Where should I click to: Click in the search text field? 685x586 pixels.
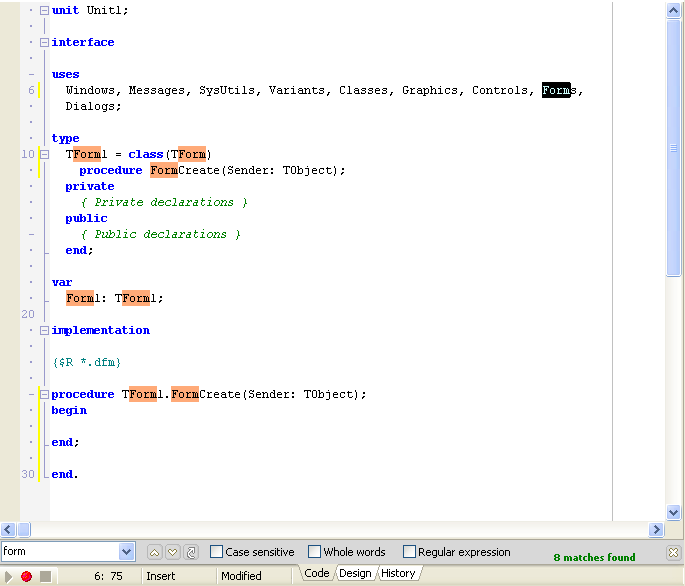[x=58, y=552]
